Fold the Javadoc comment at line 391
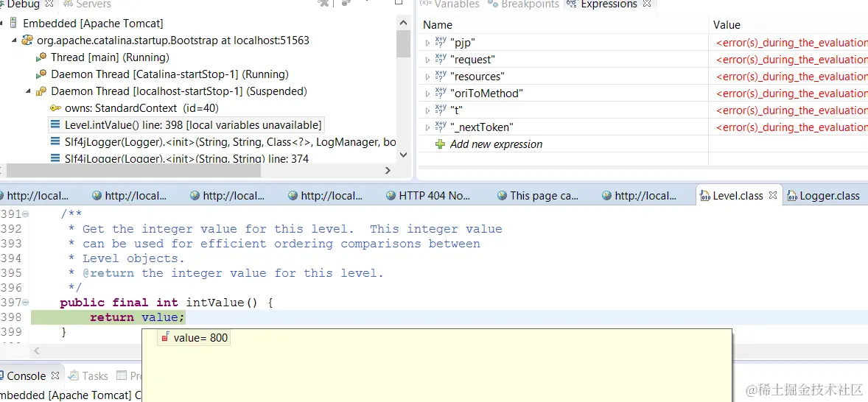This screenshot has width=868, height=402. coord(26,214)
